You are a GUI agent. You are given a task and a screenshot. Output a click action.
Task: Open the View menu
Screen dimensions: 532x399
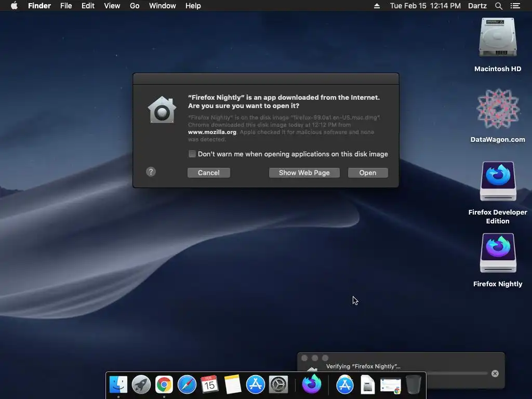click(x=112, y=6)
